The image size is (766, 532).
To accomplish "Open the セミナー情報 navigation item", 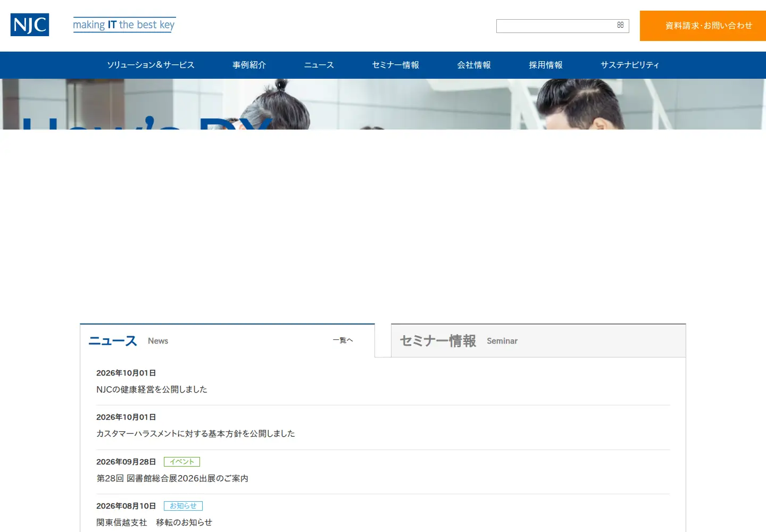I will point(396,65).
